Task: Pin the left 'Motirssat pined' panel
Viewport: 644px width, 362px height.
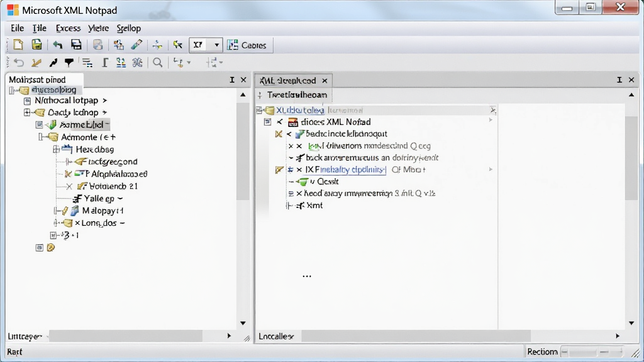Action: [x=232, y=80]
